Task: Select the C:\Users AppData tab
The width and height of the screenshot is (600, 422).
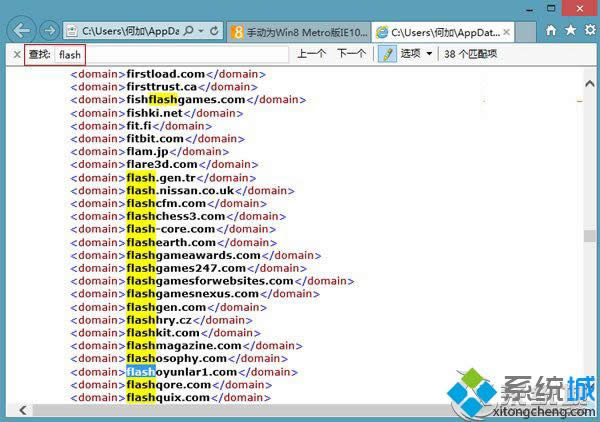Action: (444, 33)
